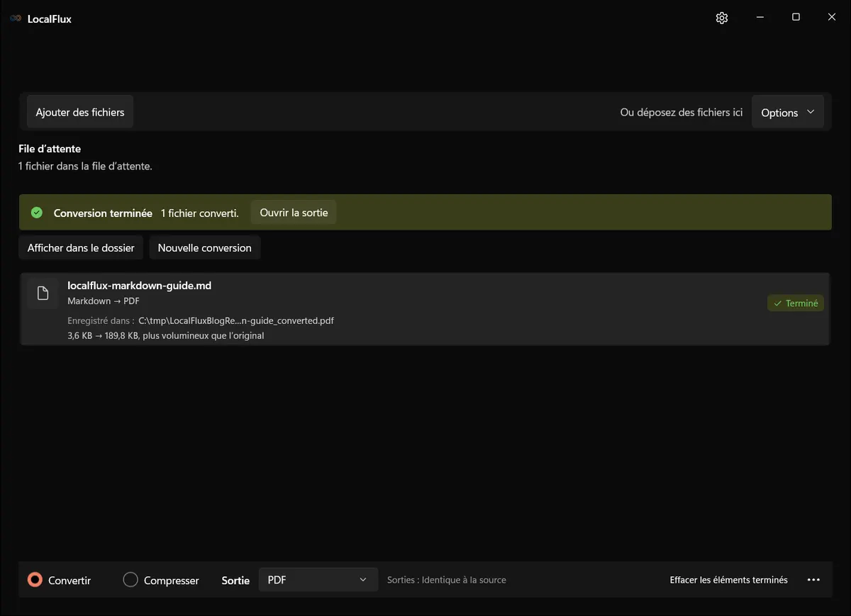Click the LocalFlux infinity logo icon
851x616 pixels.
[16, 19]
